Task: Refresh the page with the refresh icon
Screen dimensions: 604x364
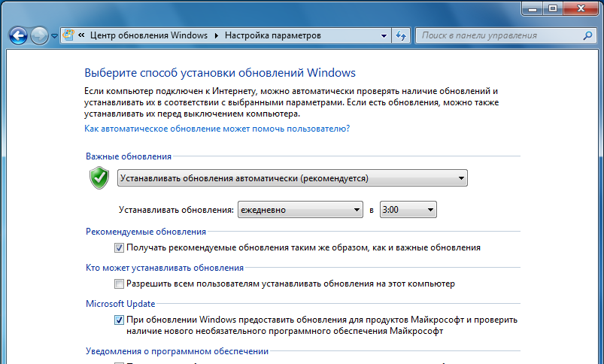Action: [x=401, y=36]
